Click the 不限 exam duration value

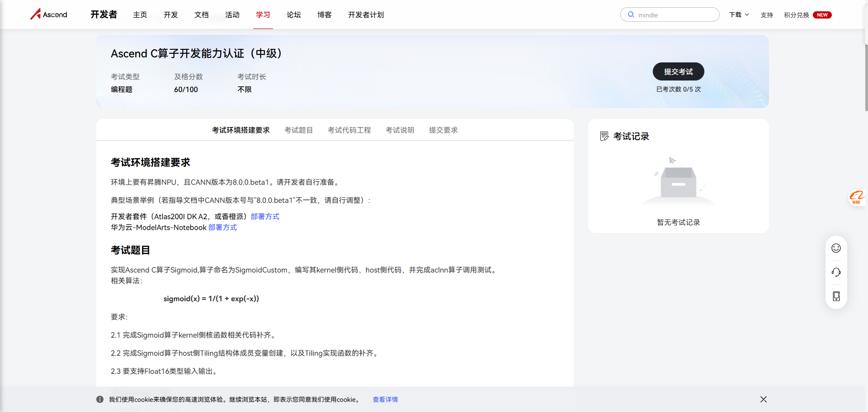245,90
